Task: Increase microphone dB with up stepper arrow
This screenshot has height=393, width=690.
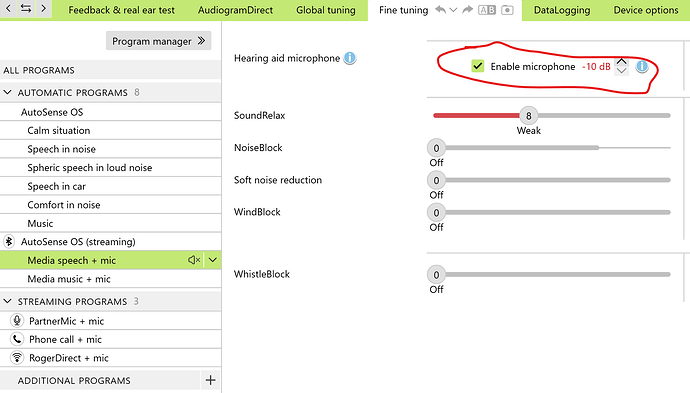Action: click(621, 62)
